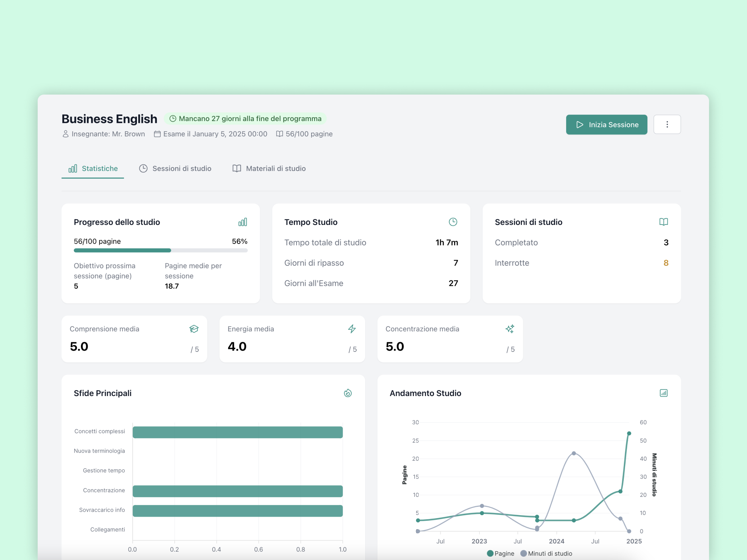The height and width of the screenshot is (560, 747).
Task: Click the sparkles icon in Concentrazione media
Action: [510, 329]
